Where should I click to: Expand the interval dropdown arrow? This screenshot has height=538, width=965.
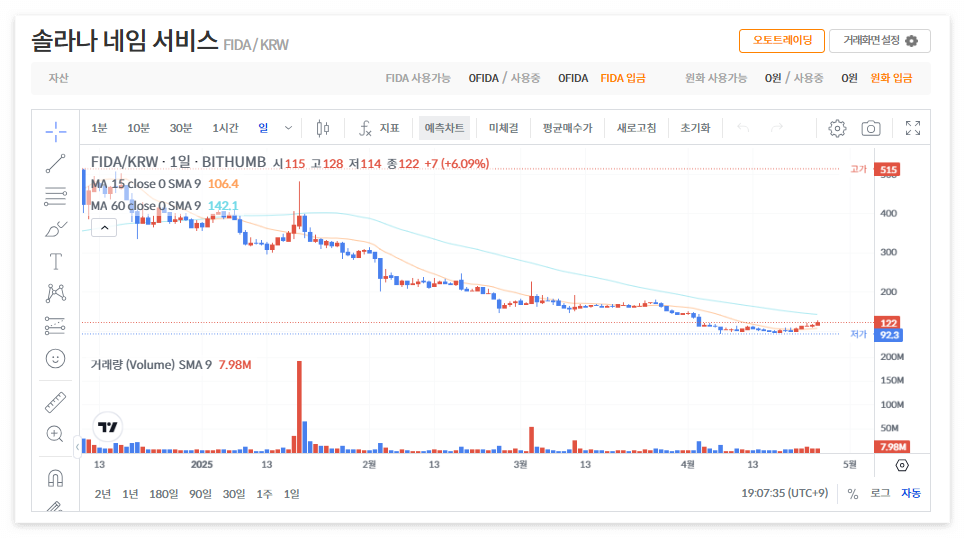[x=288, y=128]
